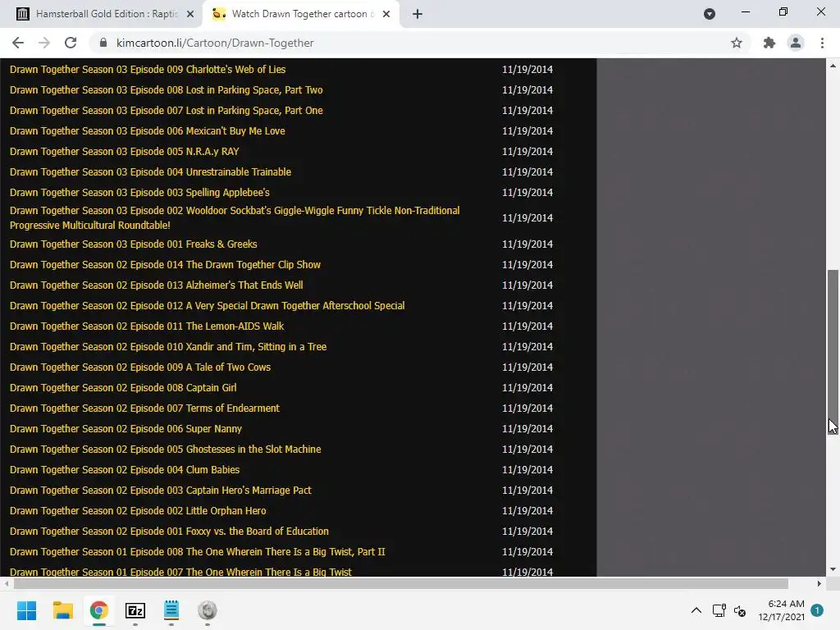This screenshot has height=630, width=840.
Task: Open a new browser tab
Action: [418, 14]
